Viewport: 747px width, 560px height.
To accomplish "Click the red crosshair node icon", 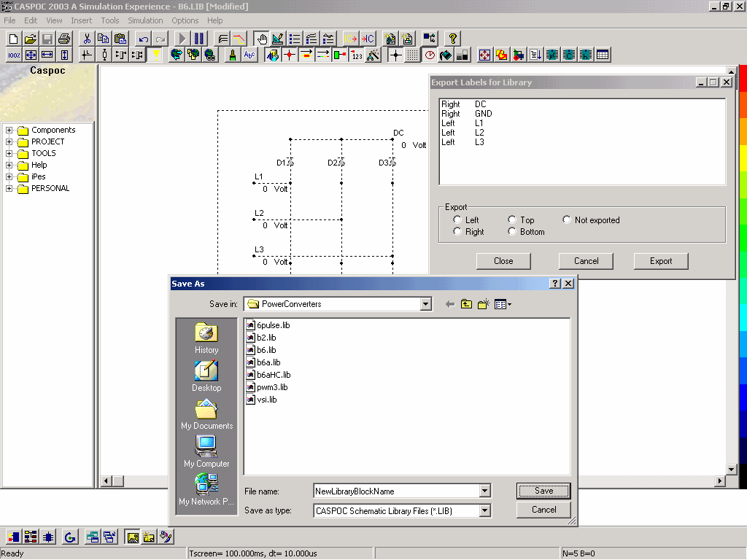I will point(289,55).
